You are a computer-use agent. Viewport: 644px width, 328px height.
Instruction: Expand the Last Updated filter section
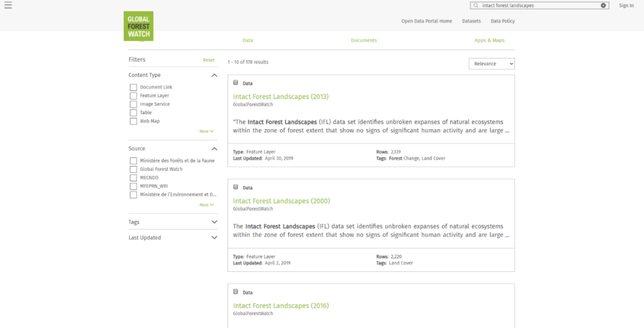(214, 237)
